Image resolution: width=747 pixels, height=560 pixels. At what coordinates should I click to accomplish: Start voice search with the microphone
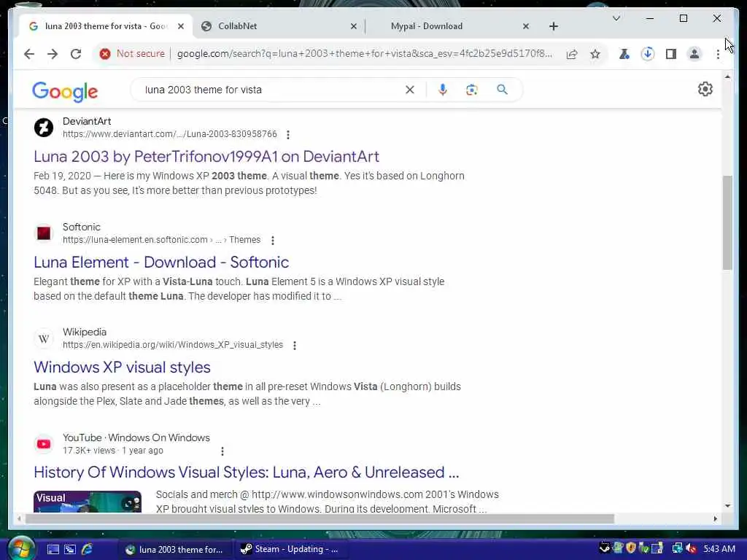pos(443,90)
